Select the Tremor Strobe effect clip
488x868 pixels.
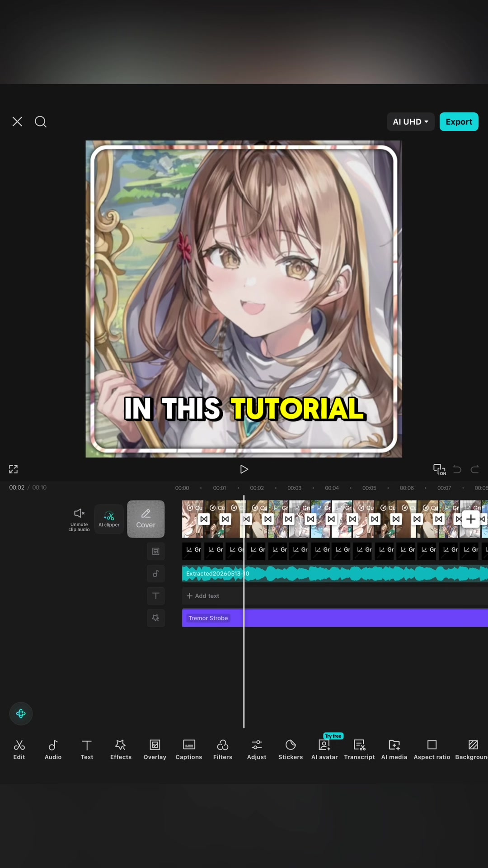[335, 618]
